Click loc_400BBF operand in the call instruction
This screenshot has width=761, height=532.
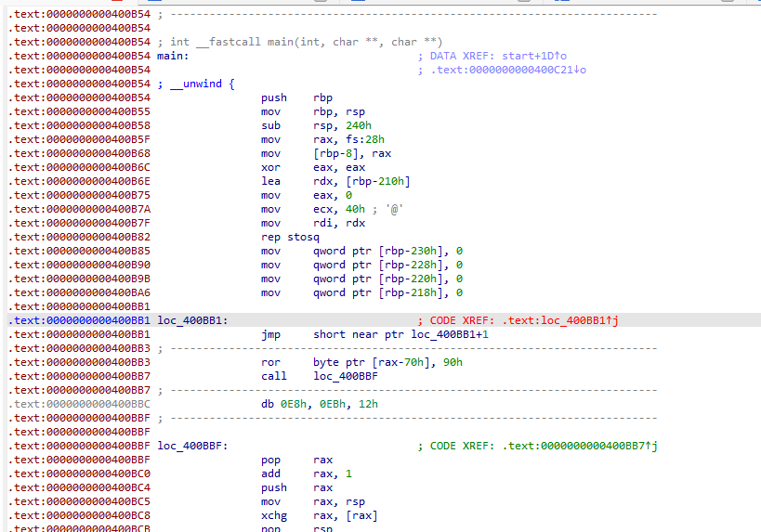(346, 376)
